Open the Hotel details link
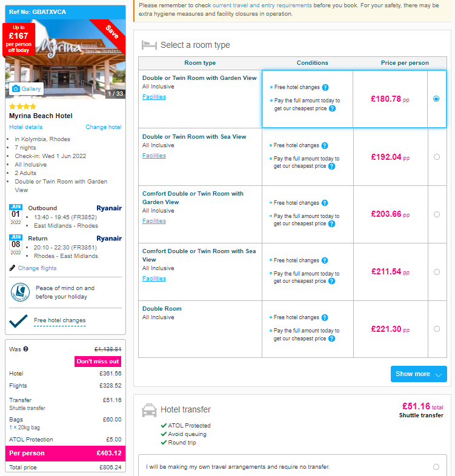This screenshot has height=476, width=455. (x=26, y=127)
